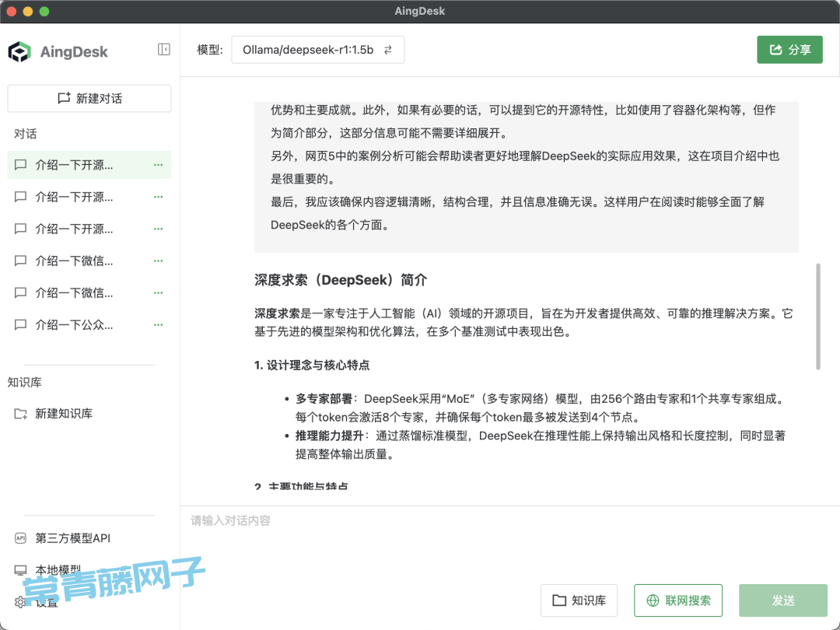Open more options for first 介绍一下开源... chat
The image size is (840, 630).
coord(159,165)
